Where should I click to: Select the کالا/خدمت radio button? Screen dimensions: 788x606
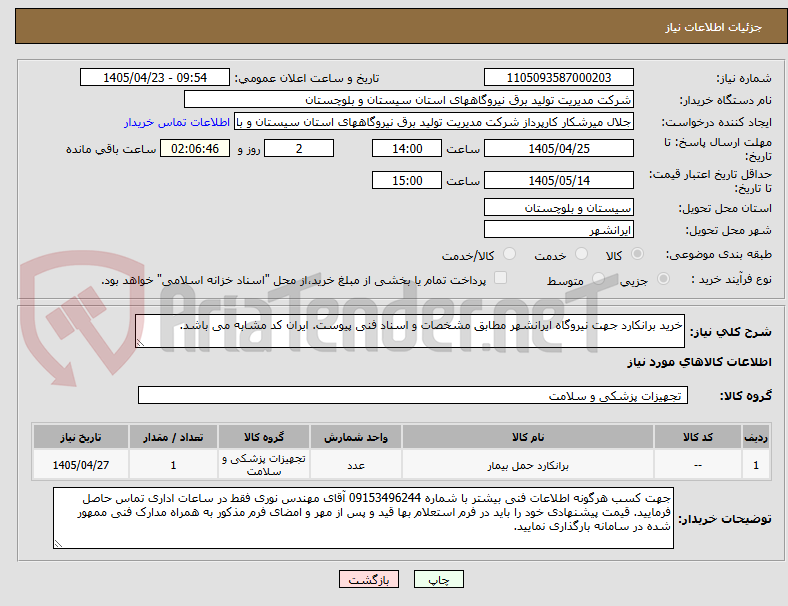pyautogui.click(x=510, y=254)
